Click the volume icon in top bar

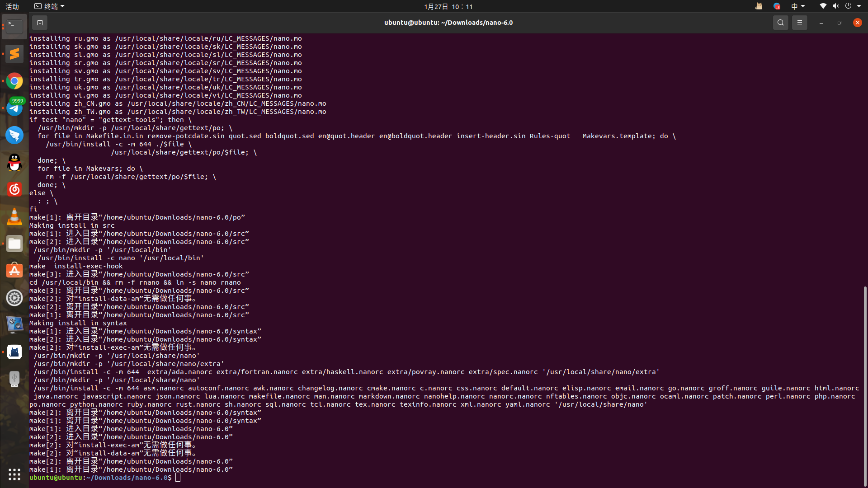coord(835,6)
